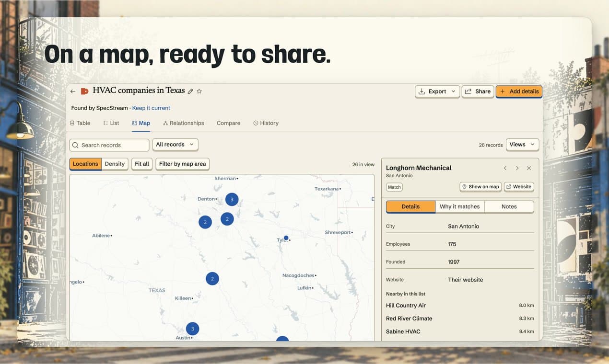Select the cluster of 2 above Killeen
Image resolution: width=609 pixels, height=364 pixels.
coord(212,279)
